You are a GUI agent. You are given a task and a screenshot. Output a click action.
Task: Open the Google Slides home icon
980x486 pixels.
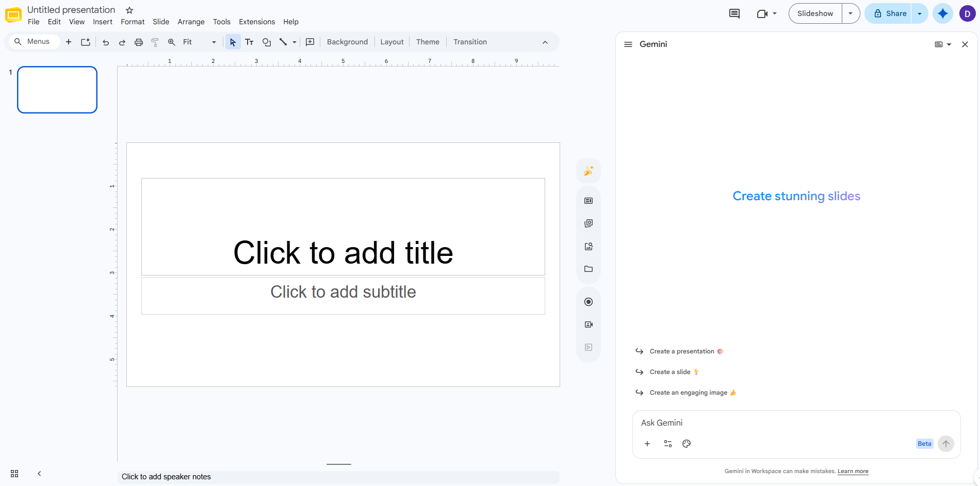(13, 15)
